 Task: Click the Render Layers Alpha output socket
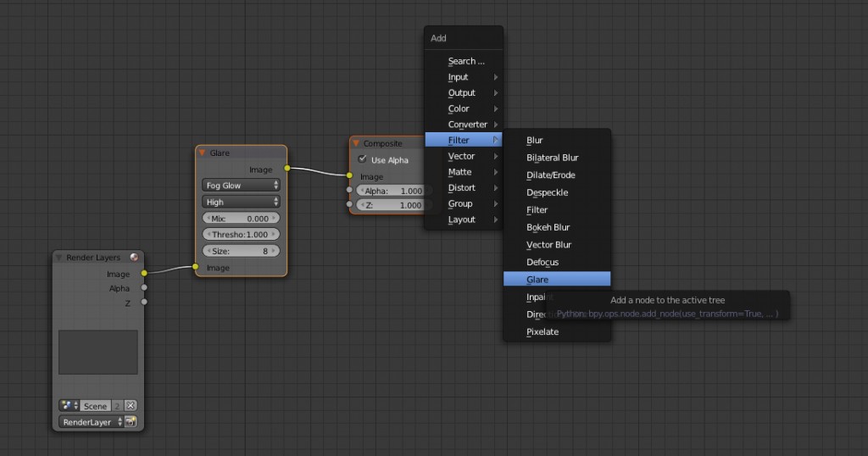click(144, 288)
